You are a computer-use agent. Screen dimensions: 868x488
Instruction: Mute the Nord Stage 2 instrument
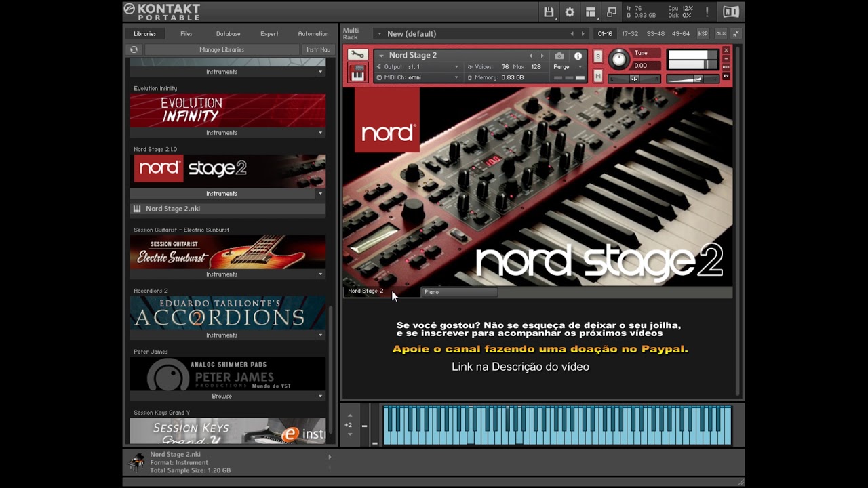598,76
